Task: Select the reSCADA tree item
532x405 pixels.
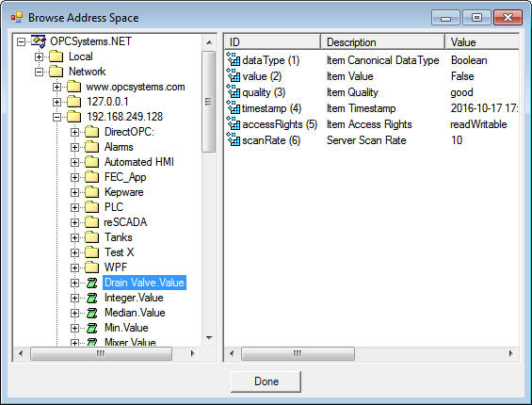Action: point(125,222)
